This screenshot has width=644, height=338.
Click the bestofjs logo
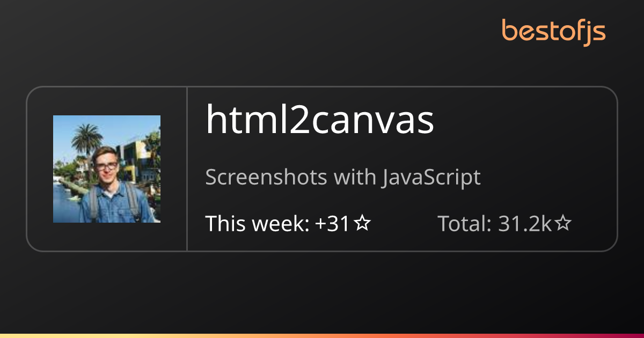[x=554, y=32]
